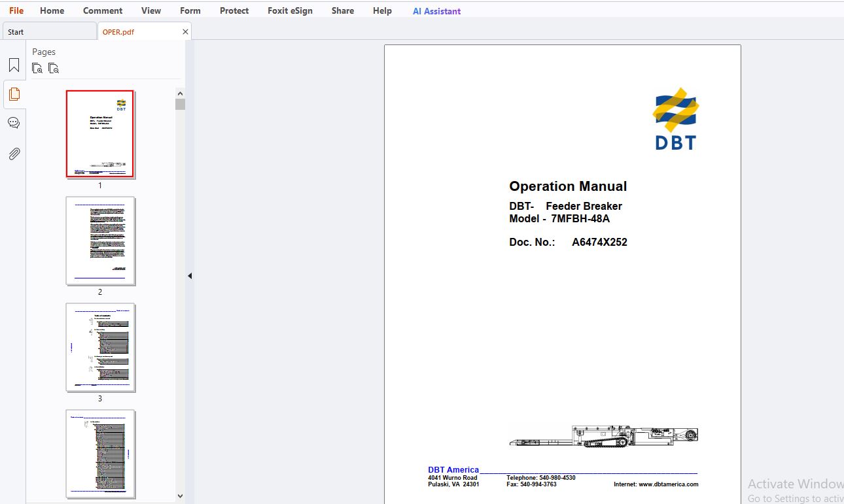Open the Help ribbon tab
This screenshot has width=844, height=504.
pos(382,10)
